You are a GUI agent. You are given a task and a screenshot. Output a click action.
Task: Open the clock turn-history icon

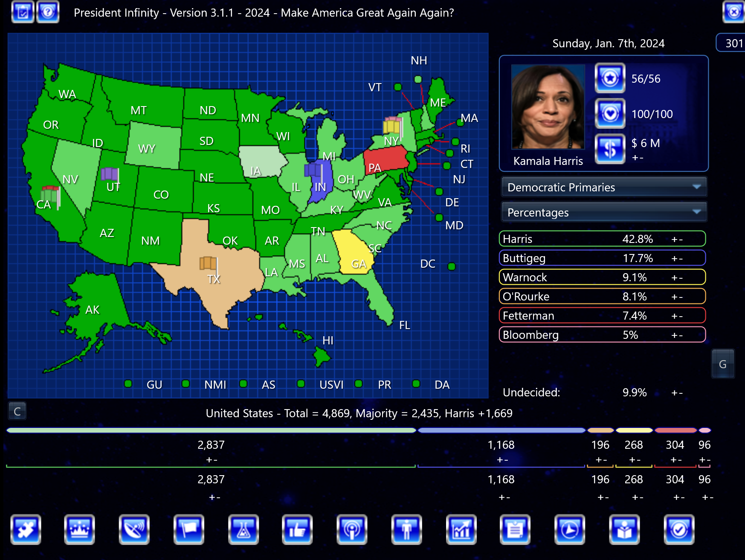569,529
